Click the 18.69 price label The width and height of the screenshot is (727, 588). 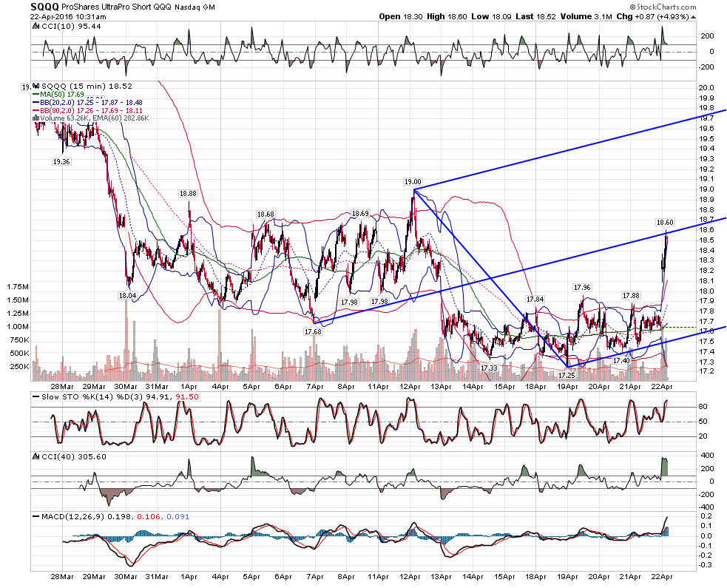pos(360,214)
